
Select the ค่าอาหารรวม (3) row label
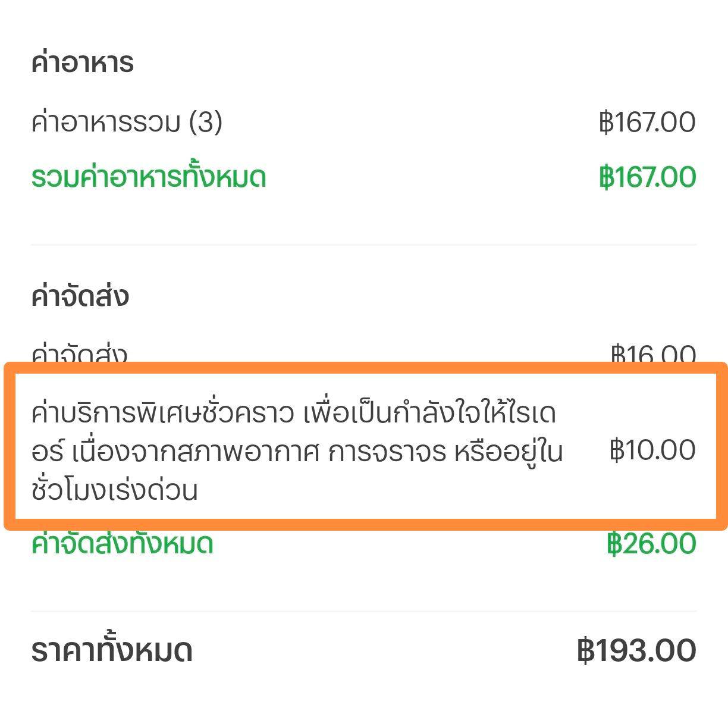point(126,123)
